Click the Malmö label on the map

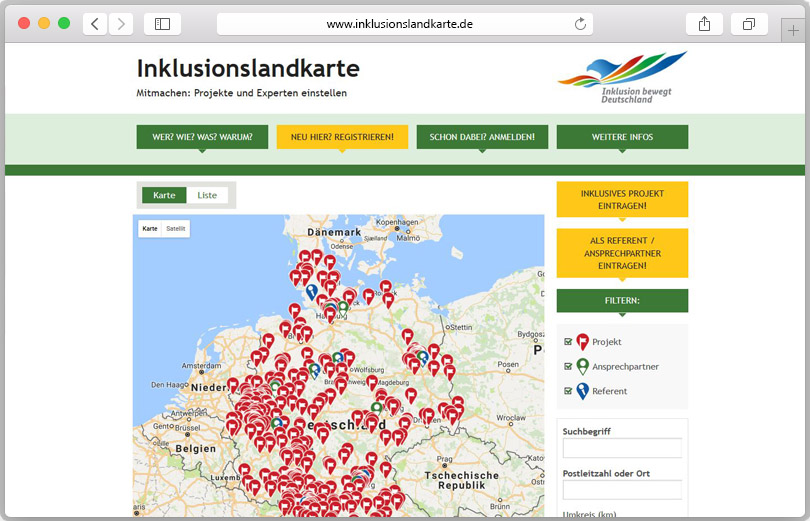click(408, 238)
